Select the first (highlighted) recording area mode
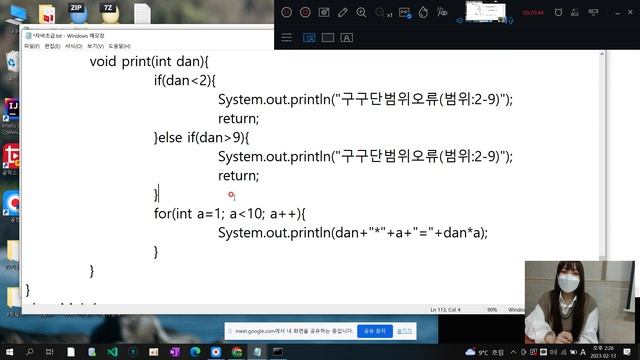Screen dimensions: 640x360 click(x=309, y=38)
